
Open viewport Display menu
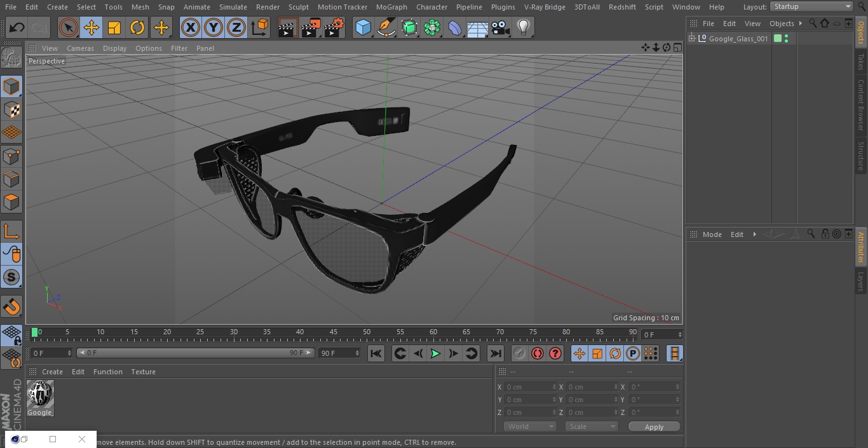(114, 48)
